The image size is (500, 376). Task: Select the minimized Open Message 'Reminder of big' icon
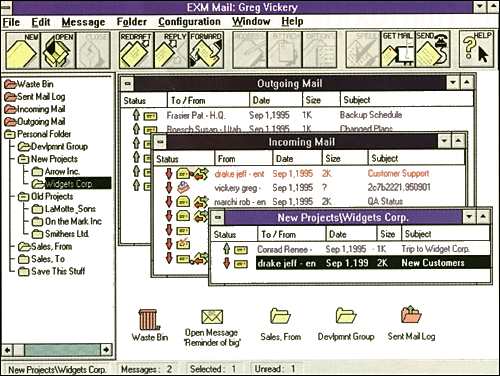click(x=212, y=327)
